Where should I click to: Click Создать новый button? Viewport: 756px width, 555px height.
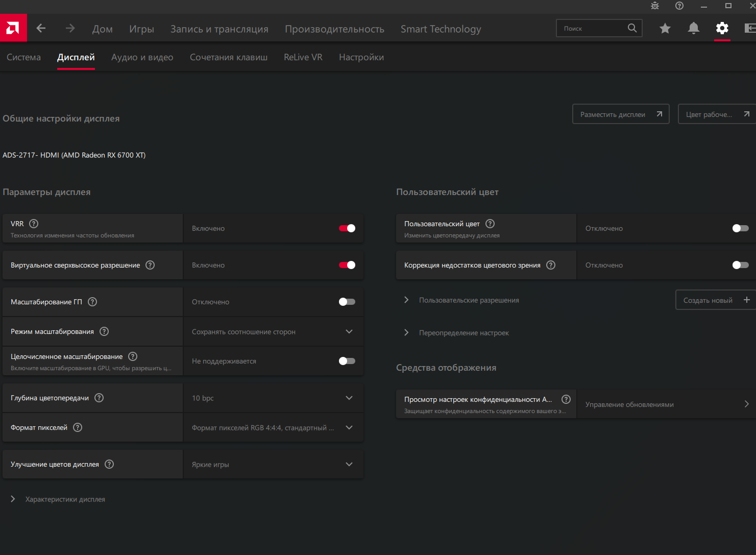click(x=715, y=300)
